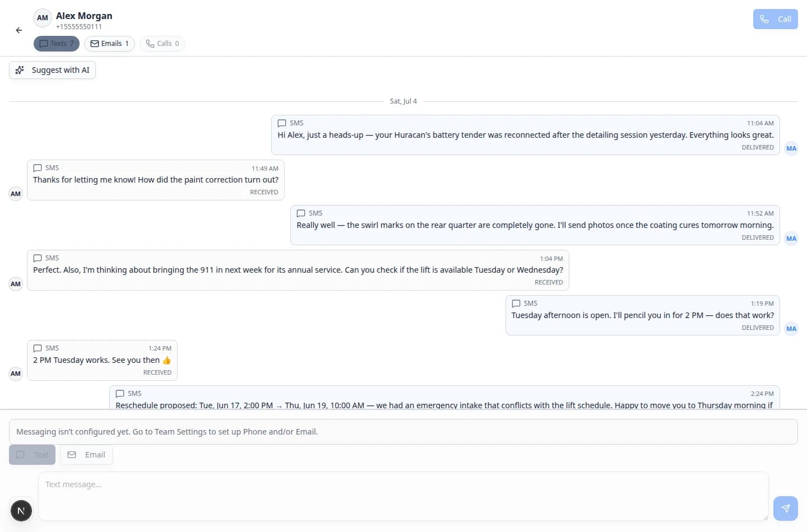Click AM avatar next to 2 PM Tuesday works
Image resolution: width=807 pixels, height=532 pixels.
16,374
